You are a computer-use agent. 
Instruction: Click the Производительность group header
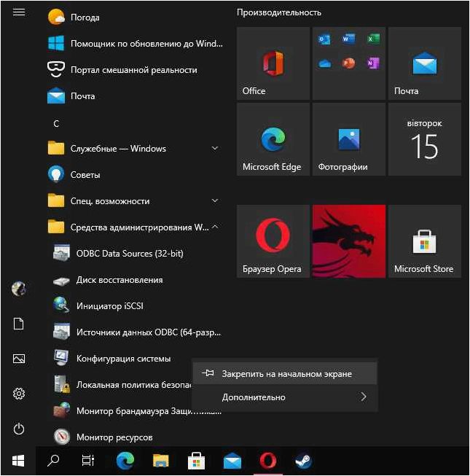[x=278, y=12]
